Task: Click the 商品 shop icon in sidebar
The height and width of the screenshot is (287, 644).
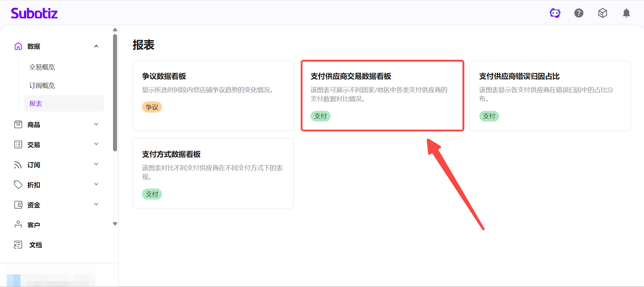Action: tap(18, 125)
